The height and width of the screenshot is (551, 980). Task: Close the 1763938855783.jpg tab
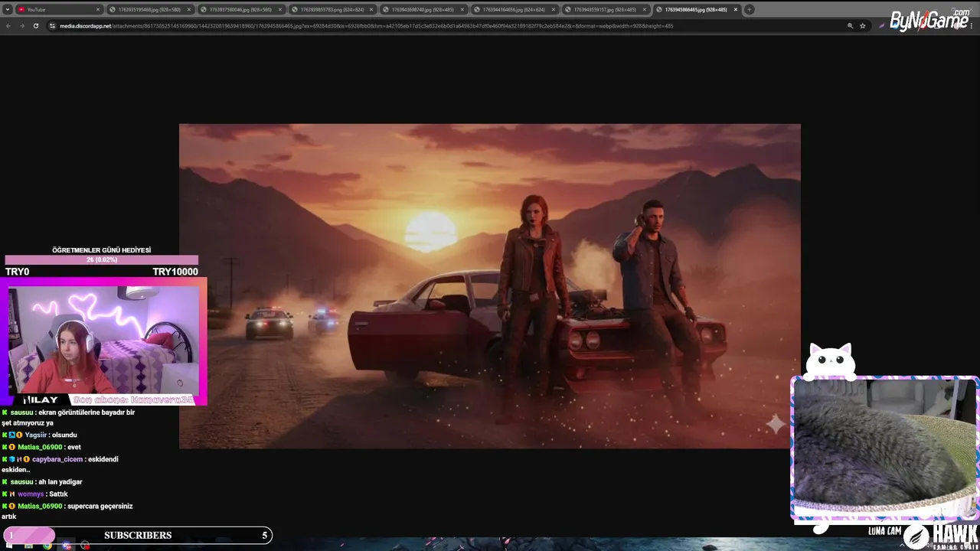point(371,9)
